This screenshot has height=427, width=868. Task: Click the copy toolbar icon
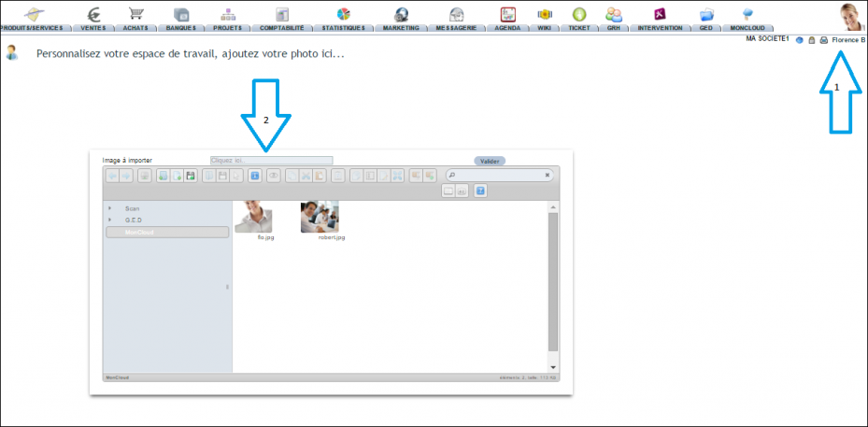pos(292,176)
